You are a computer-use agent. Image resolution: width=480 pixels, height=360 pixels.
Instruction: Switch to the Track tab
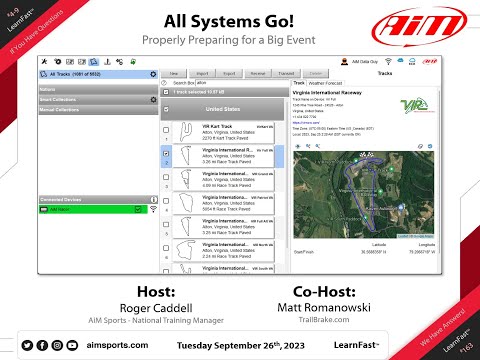point(299,83)
